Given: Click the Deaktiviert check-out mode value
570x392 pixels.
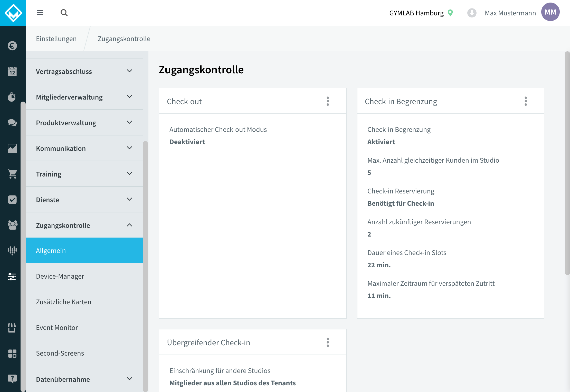Looking at the screenshot, I should pos(187,142).
